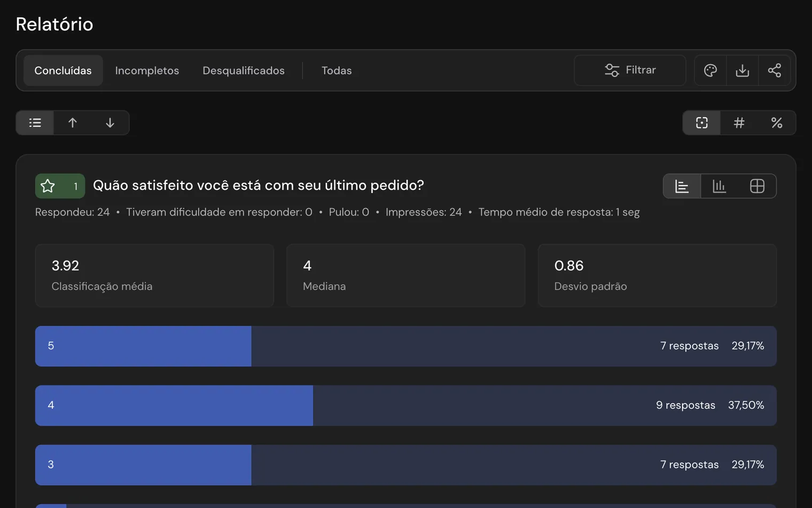Click the Relatório page heading
The height and width of the screenshot is (508, 812).
(x=54, y=24)
